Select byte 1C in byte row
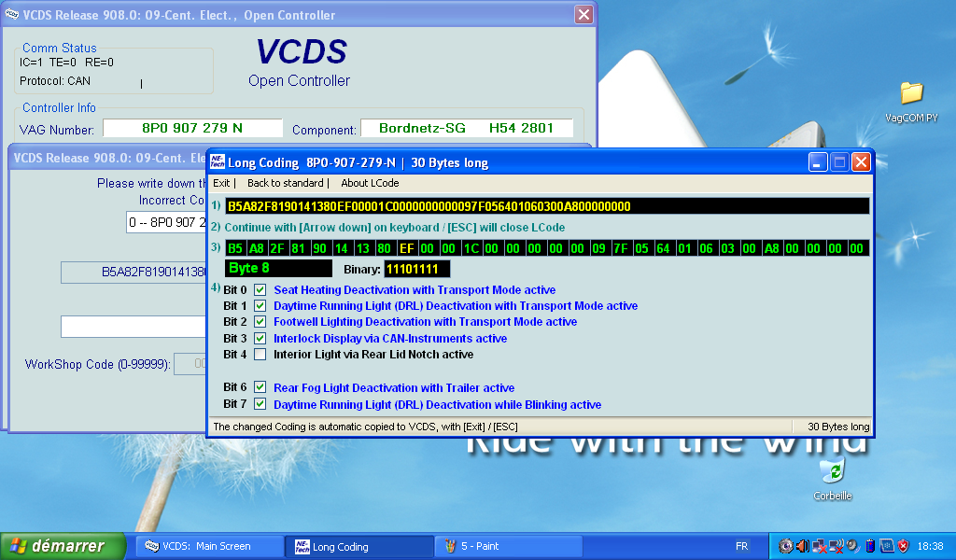The height and width of the screenshot is (560, 956). [x=471, y=248]
